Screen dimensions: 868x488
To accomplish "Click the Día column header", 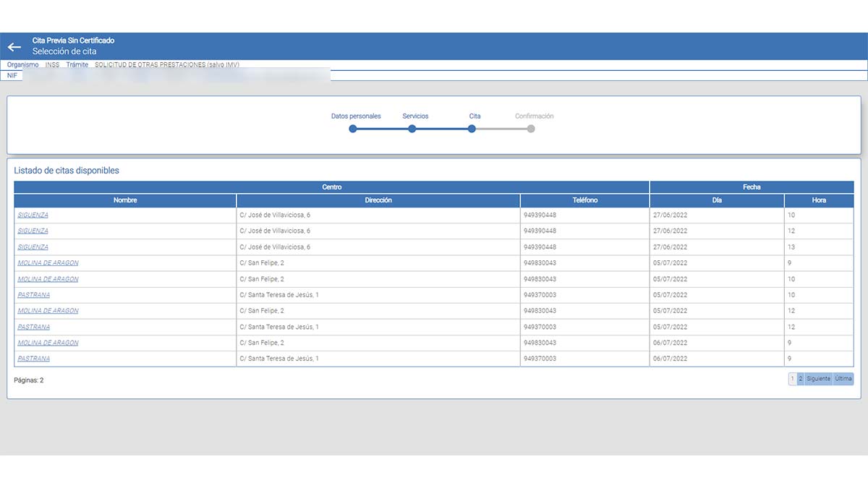I will click(x=716, y=200).
